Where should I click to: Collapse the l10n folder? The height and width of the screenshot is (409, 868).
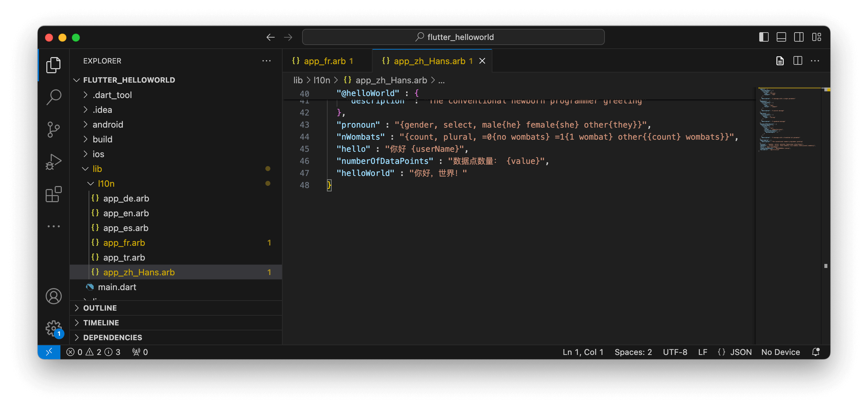(176, 183)
